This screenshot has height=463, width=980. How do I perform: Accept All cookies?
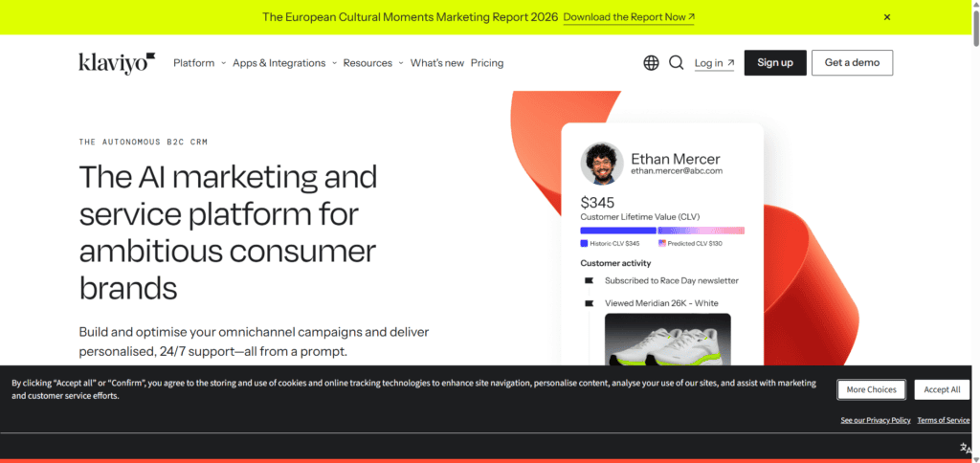tap(942, 390)
